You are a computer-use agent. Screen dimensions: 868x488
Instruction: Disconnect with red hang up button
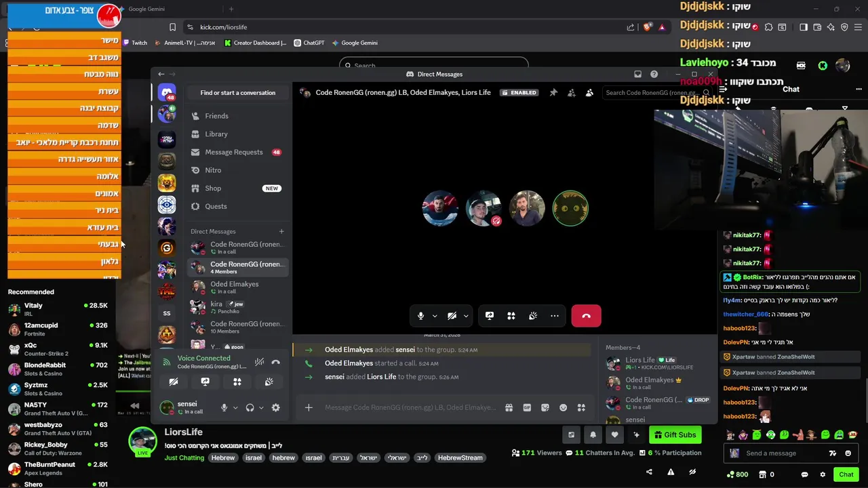(x=586, y=316)
